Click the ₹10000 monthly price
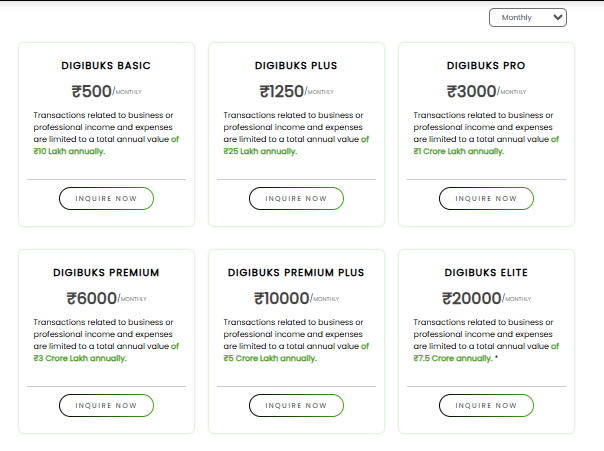 point(281,297)
